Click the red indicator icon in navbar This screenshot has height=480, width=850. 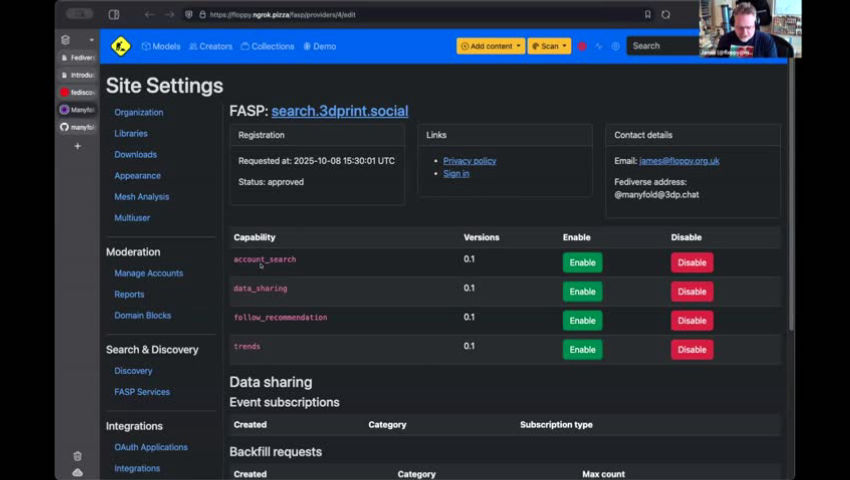(x=582, y=46)
